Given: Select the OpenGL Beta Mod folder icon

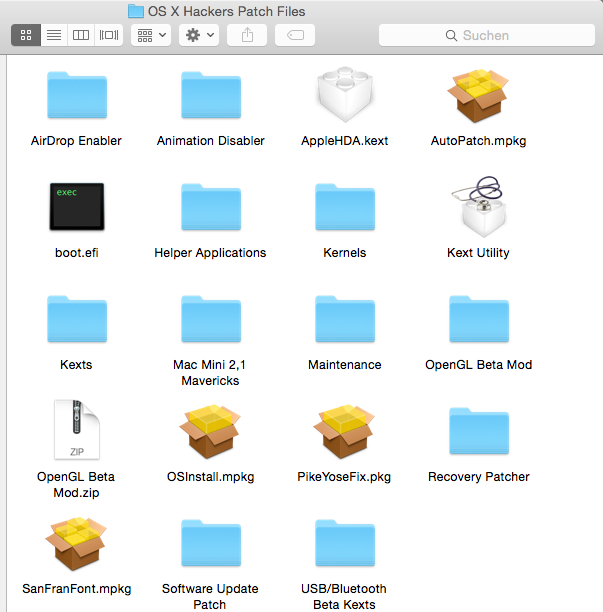Looking at the screenshot, I should (x=479, y=319).
